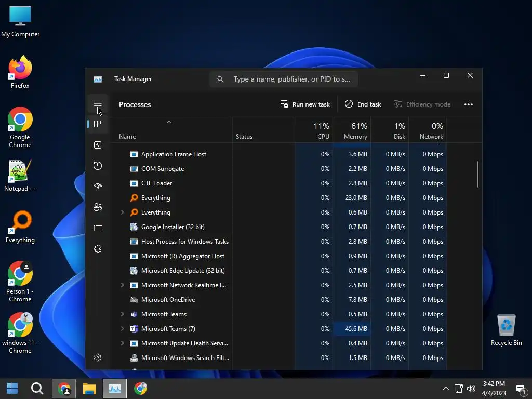
Task: Open the three-dots more options menu
Action: [x=469, y=104]
